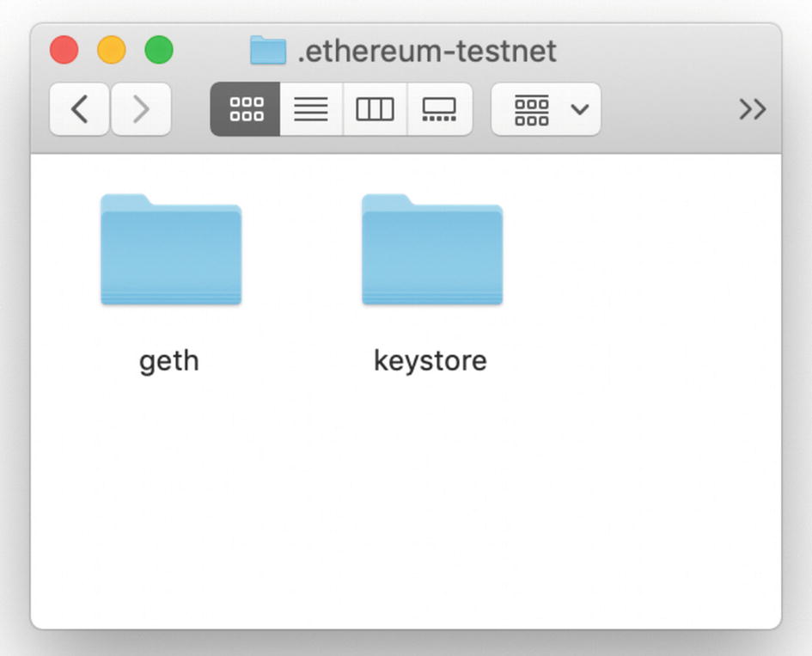Open the group-by arrangement dropdown
The width and height of the screenshot is (812, 656).
546,109
